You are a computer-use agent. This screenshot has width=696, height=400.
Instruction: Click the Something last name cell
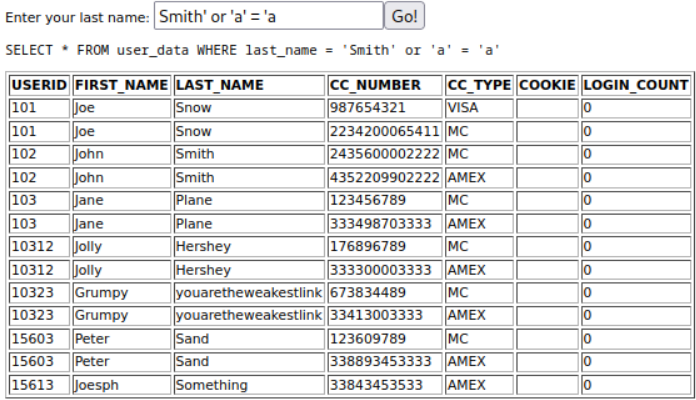pyautogui.click(x=249, y=385)
